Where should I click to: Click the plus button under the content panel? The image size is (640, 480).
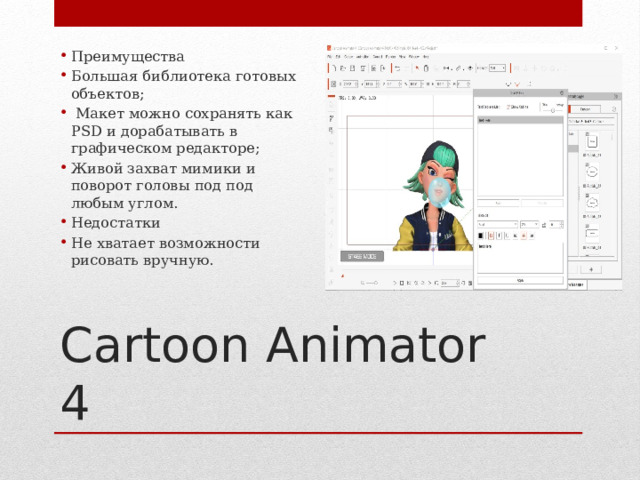(591, 269)
